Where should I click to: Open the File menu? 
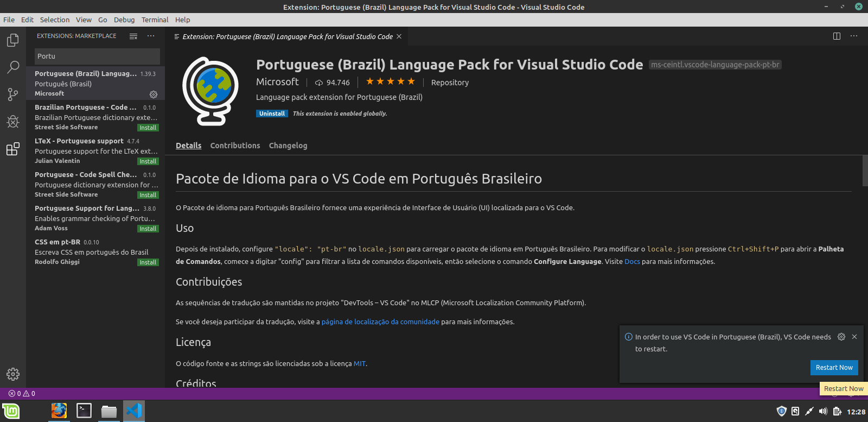(x=9, y=20)
